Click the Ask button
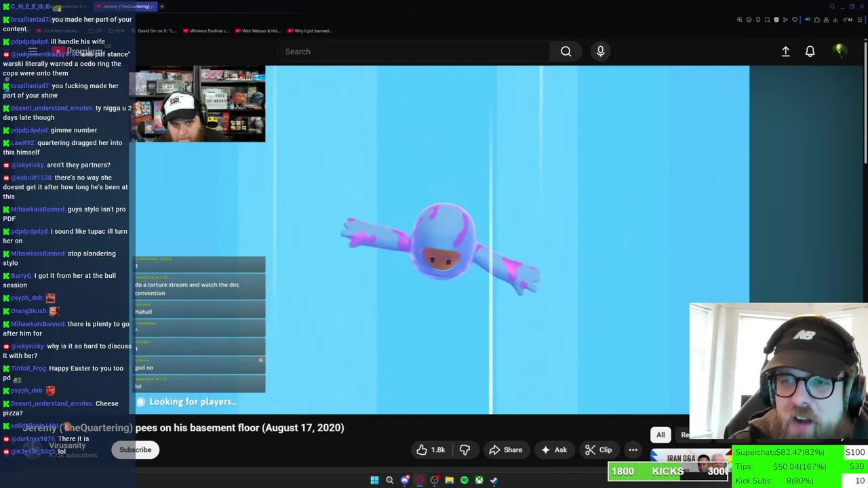The width and height of the screenshot is (868, 488). point(553,450)
